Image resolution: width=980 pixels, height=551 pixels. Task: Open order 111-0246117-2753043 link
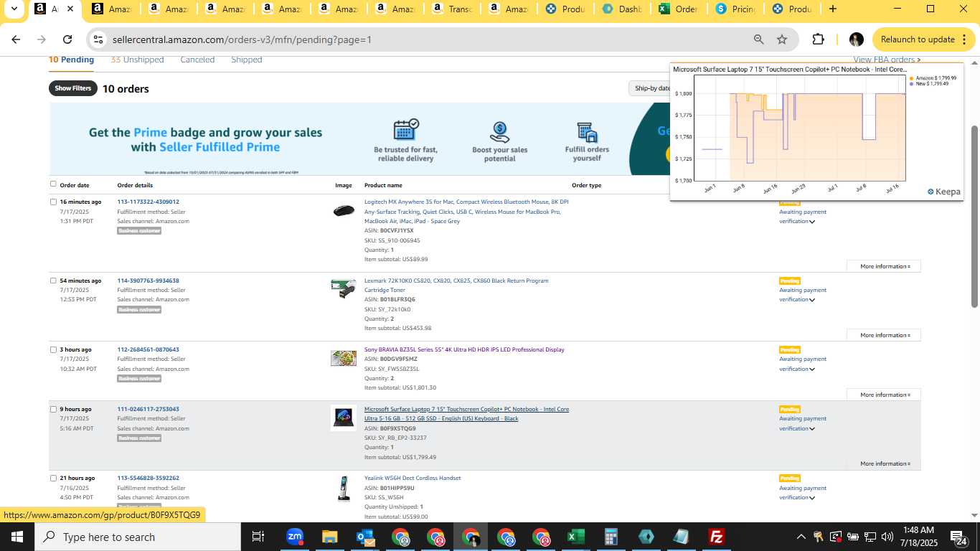tap(148, 409)
